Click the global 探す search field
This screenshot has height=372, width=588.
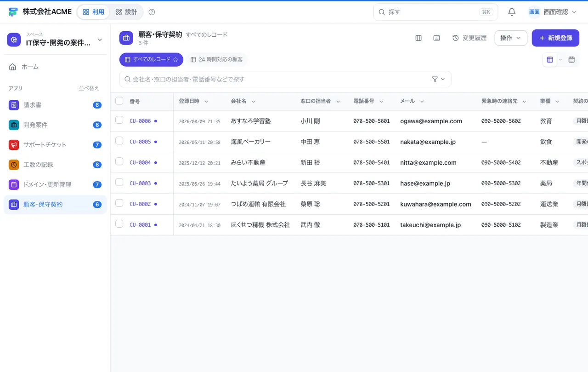435,12
